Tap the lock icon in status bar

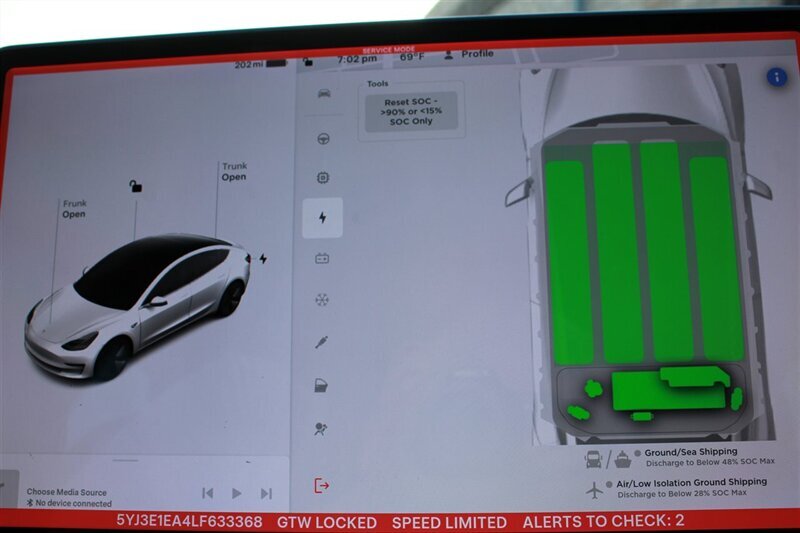pyautogui.click(x=308, y=62)
